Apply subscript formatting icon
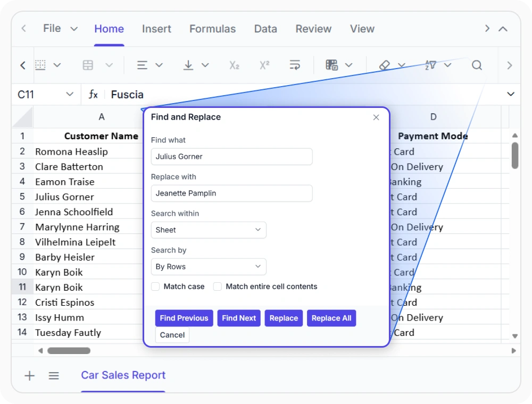 [234, 65]
